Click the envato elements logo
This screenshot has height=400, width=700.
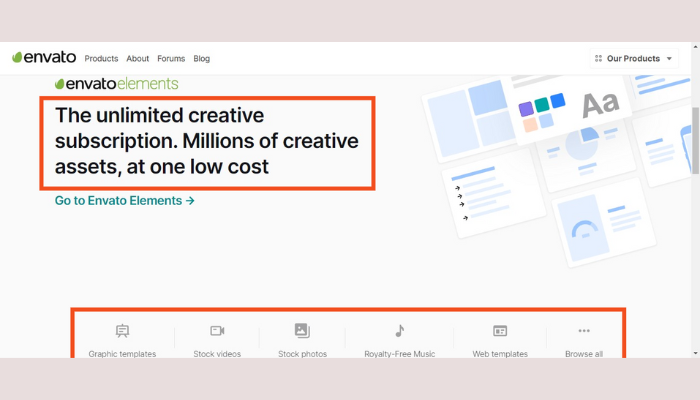point(117,83)
